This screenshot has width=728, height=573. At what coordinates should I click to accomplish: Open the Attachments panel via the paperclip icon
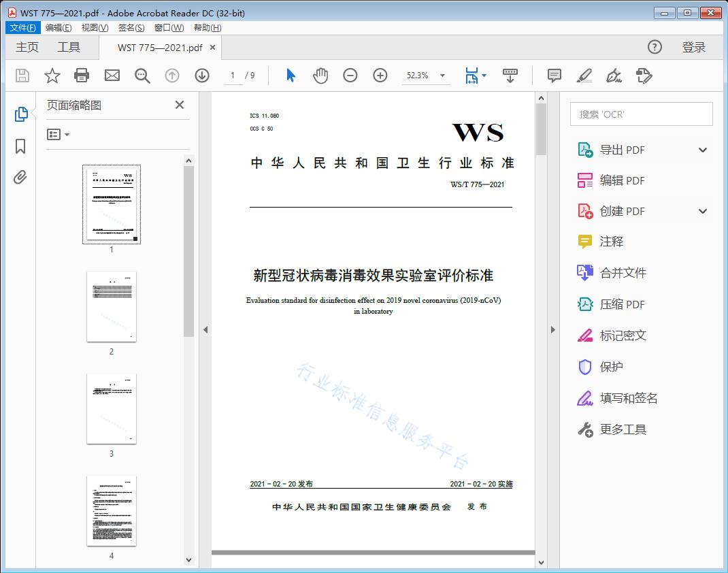coord(20,177)
